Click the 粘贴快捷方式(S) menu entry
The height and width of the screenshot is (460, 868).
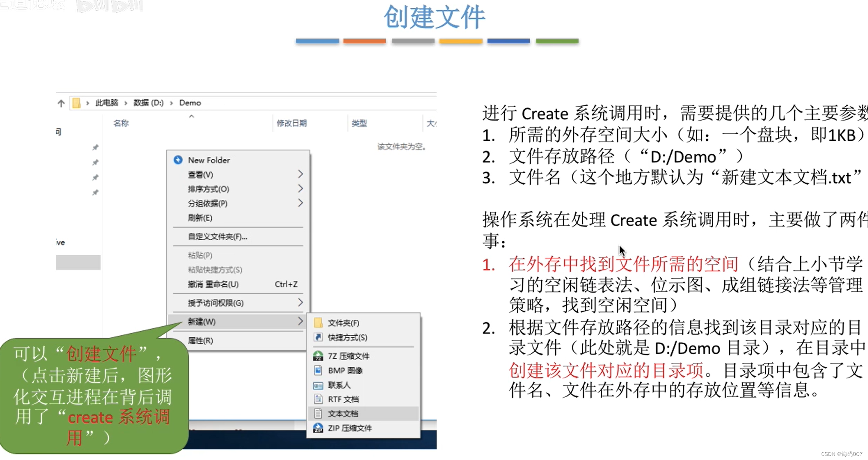point(238,270)
